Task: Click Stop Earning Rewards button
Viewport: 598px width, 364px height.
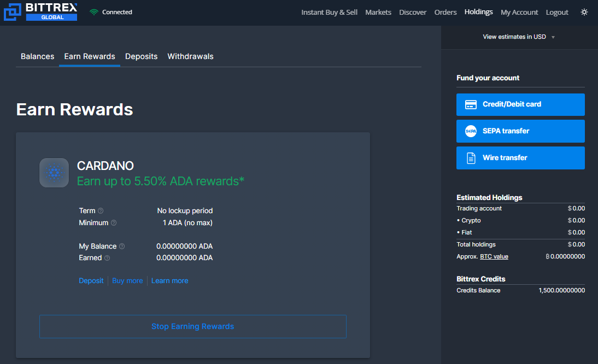Action: tap(192, 327)
